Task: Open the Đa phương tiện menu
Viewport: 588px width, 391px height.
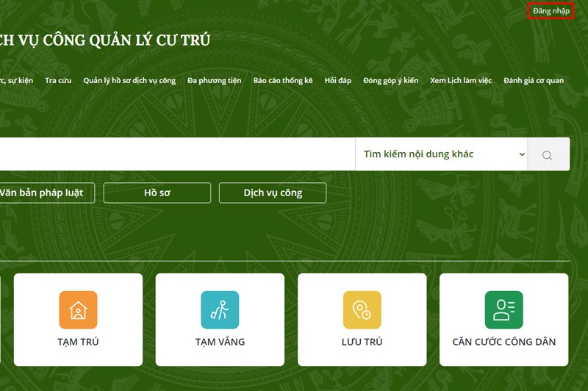Action: 215,81
